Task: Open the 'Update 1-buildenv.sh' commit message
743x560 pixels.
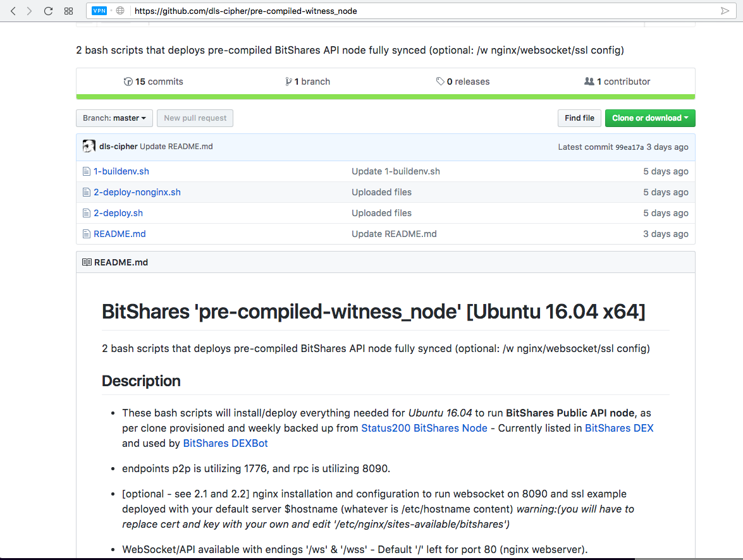Action: click(x=396, y=171)
